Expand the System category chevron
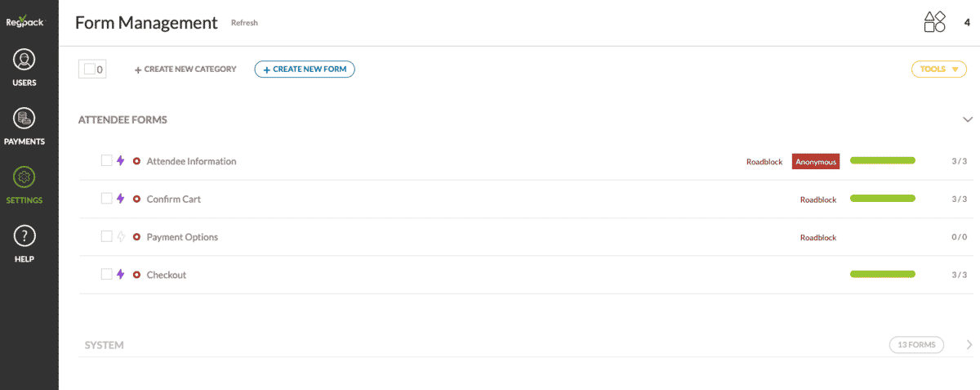Screen dimensions: 980x390 pos(969,345)
